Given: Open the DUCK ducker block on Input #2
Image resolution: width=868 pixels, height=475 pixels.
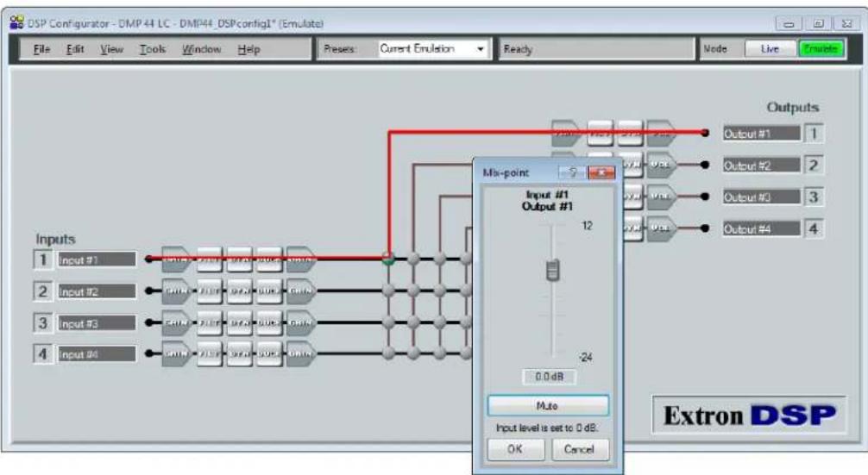Looking at the screenshot, I should click(269, 291).
